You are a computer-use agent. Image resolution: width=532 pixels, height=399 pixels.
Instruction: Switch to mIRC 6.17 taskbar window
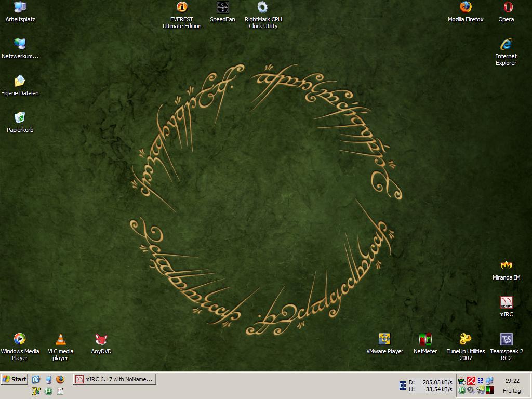point(115,379)
